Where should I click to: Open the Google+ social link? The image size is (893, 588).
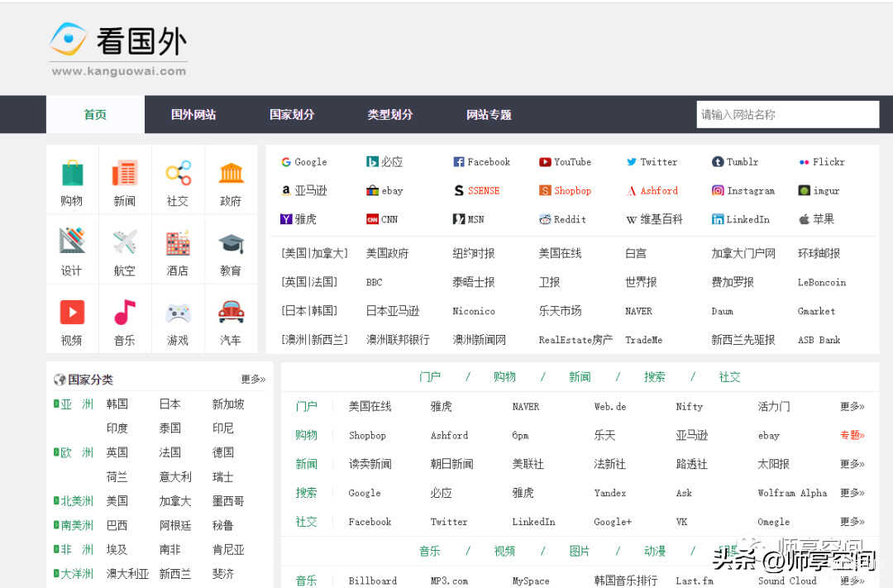click(613, 521)
